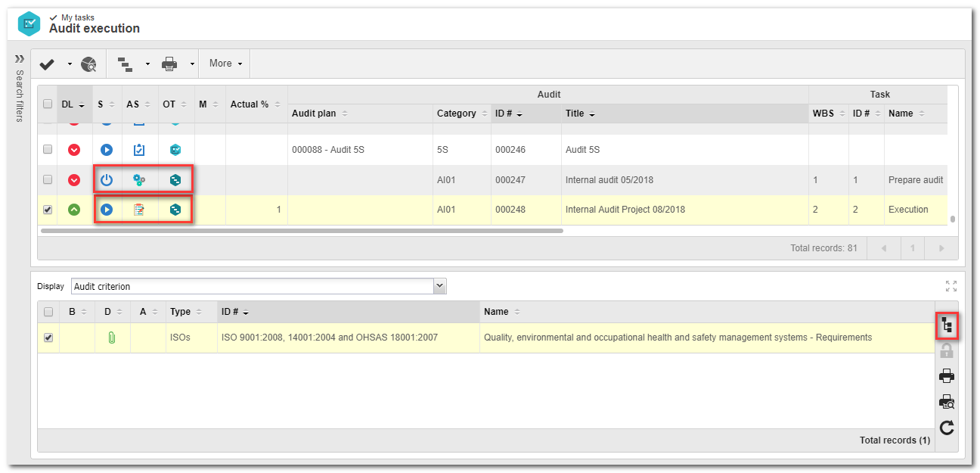Click the criterion structure tree icon on right
The height and width of the screenshot is (473, 980).
(947, 325)
